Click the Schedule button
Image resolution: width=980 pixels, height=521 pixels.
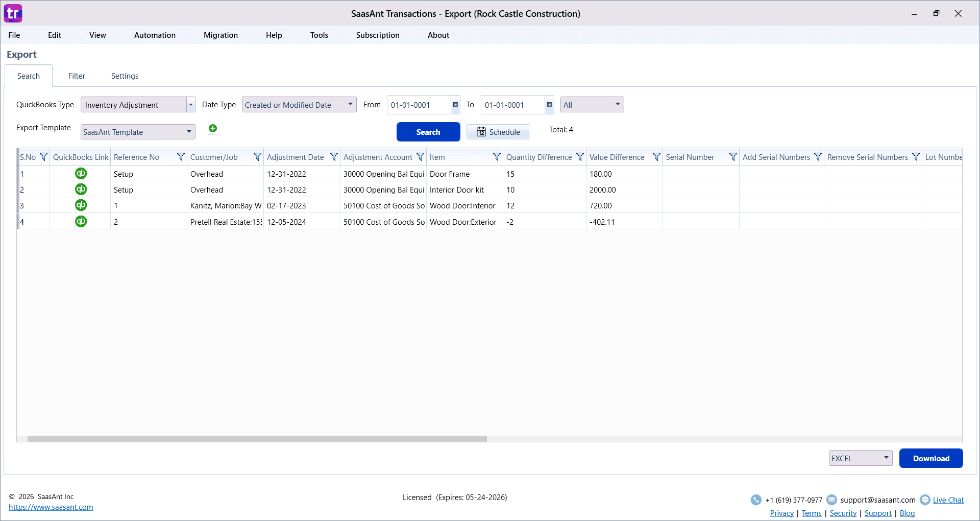[498, 132]
